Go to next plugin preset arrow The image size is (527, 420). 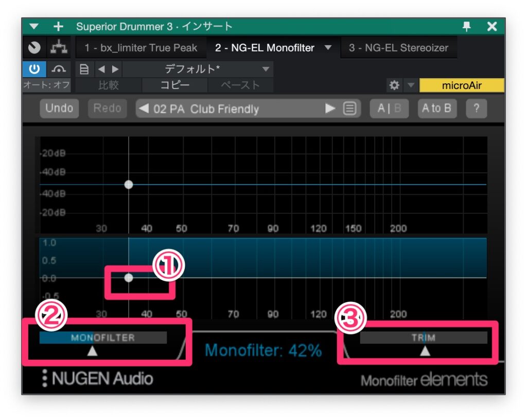[330, 109]
